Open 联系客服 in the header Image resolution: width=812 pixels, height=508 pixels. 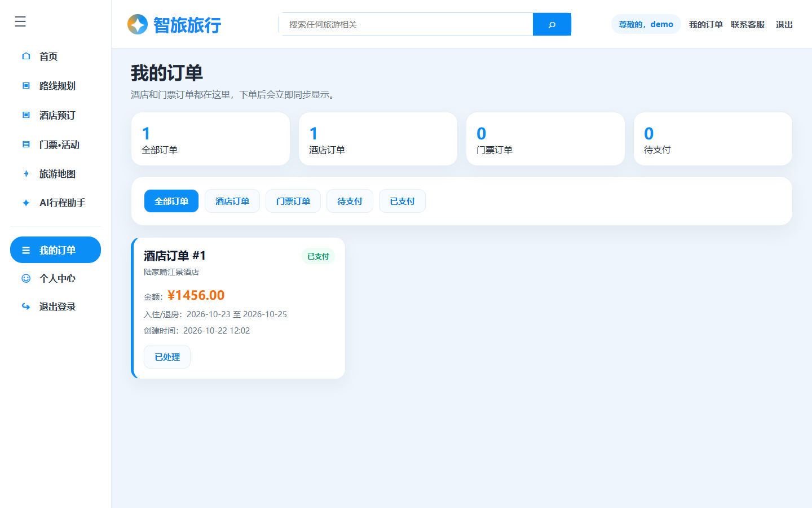pos(748,24)
